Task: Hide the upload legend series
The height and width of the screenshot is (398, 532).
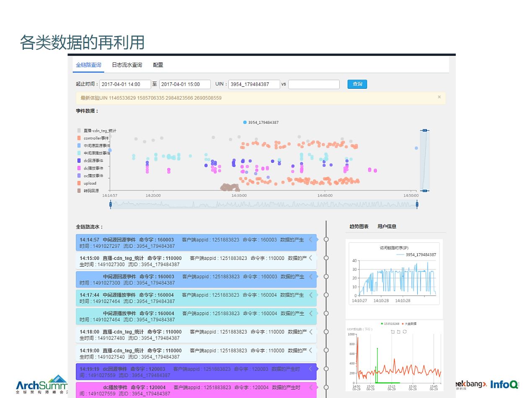Action: (x=87, y=183)
